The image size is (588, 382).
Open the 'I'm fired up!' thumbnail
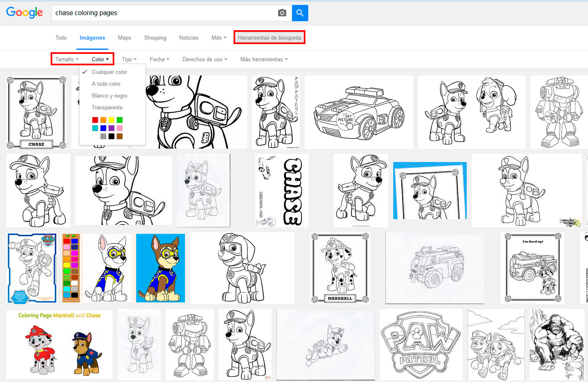532,268
